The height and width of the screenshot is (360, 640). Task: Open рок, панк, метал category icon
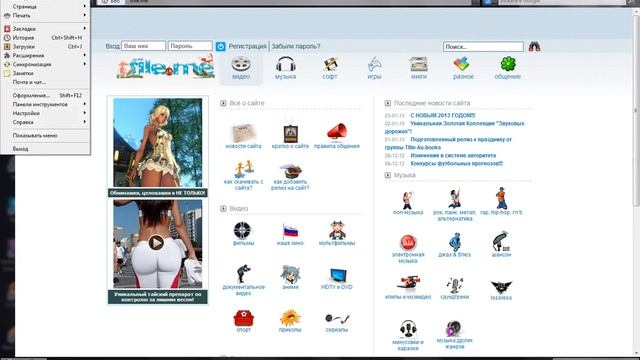point(454,199)
